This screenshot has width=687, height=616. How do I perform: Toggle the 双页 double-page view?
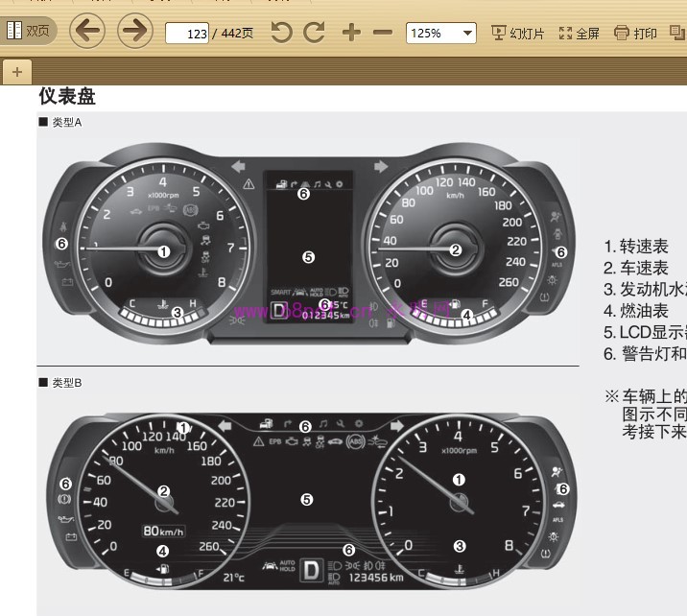click(x=28, y=31)
